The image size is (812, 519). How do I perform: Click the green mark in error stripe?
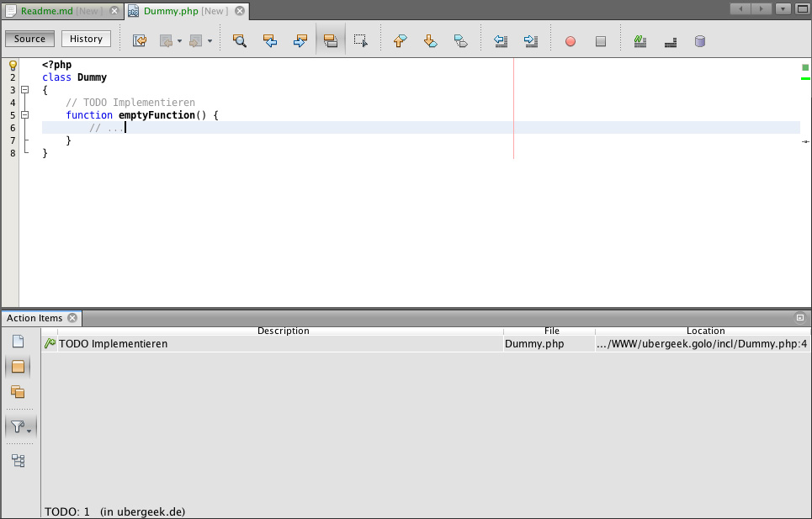click(805, 79)
